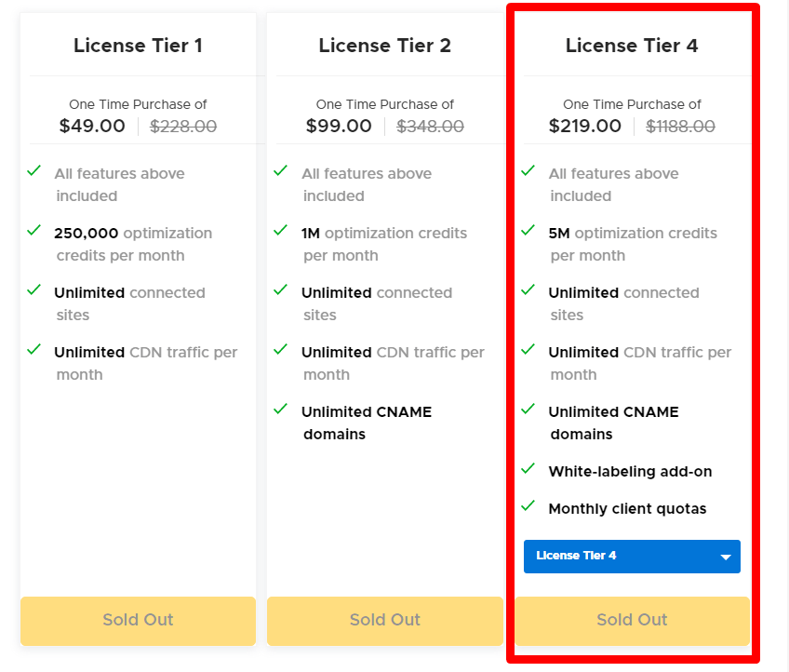Click checkmark beside 5M optimization credits
Image resolution: width=789 pixels, height=672 pixels.
coord(528,230)
